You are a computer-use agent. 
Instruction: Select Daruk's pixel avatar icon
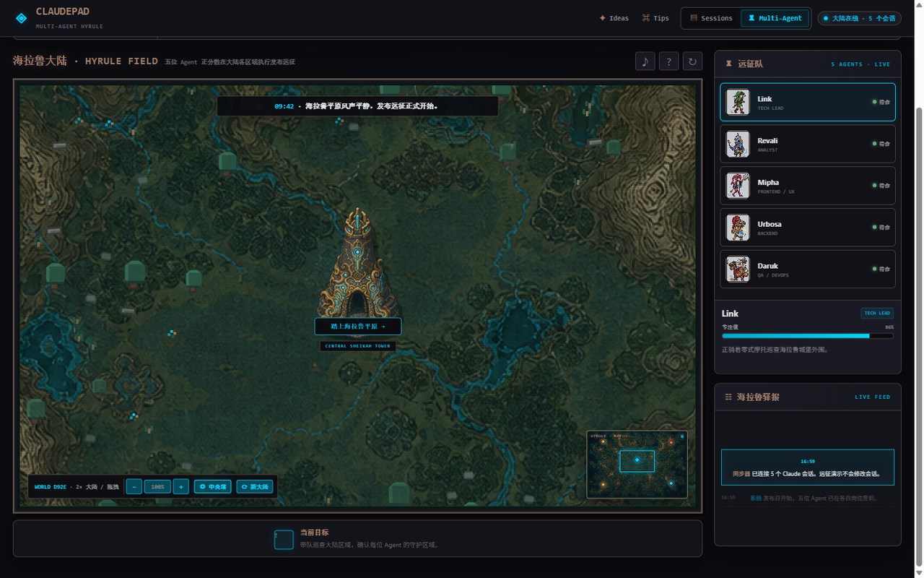(x=738, y=269)
